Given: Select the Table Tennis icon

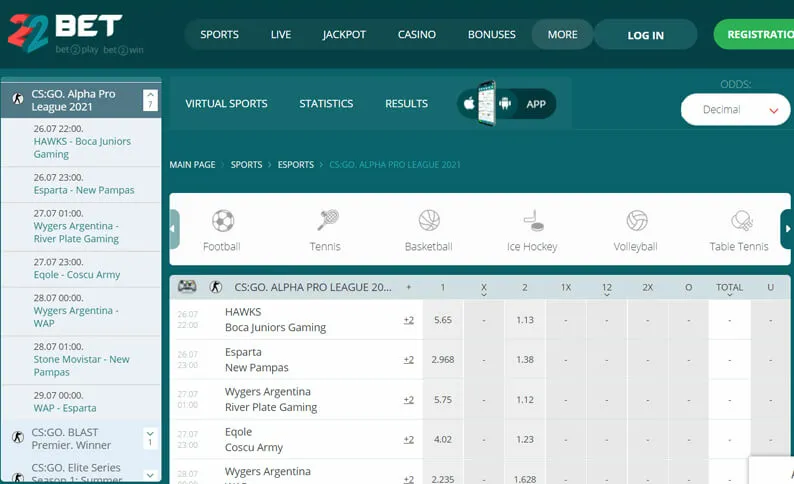Looking at the screenshot, I should coord(742,220).
